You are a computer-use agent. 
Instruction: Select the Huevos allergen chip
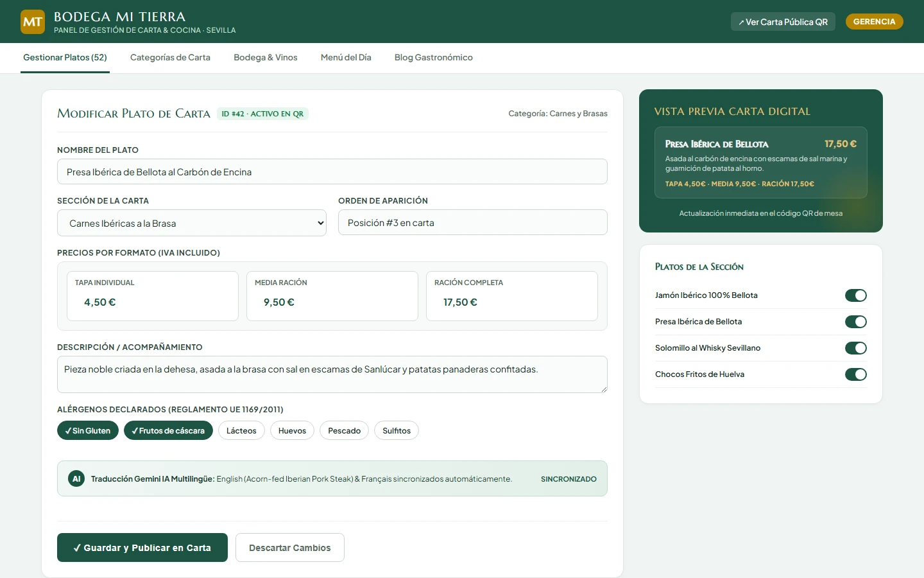point(292,430)
